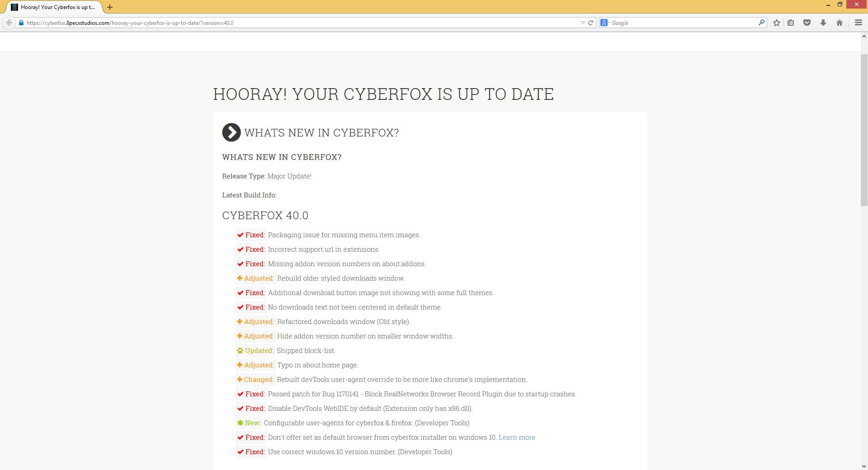Click the circular chevron icon beside heading
868x470 pixels.
coord(231,132)
